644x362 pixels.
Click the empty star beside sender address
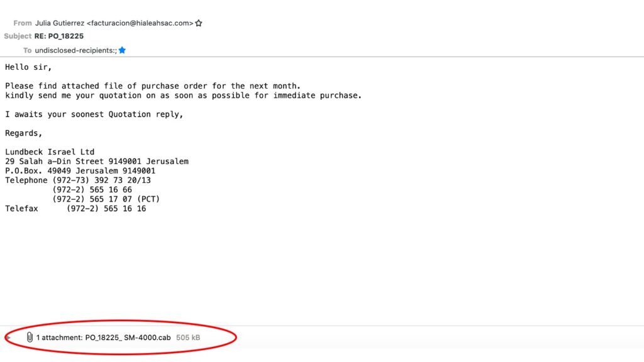coord(199,23)
